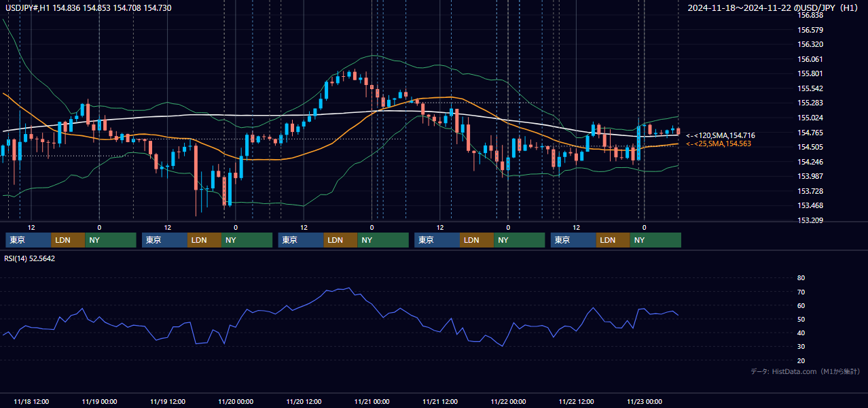
Task: Select price axis value 155.801
Action: pyautogui.click(x=810, y=73)
